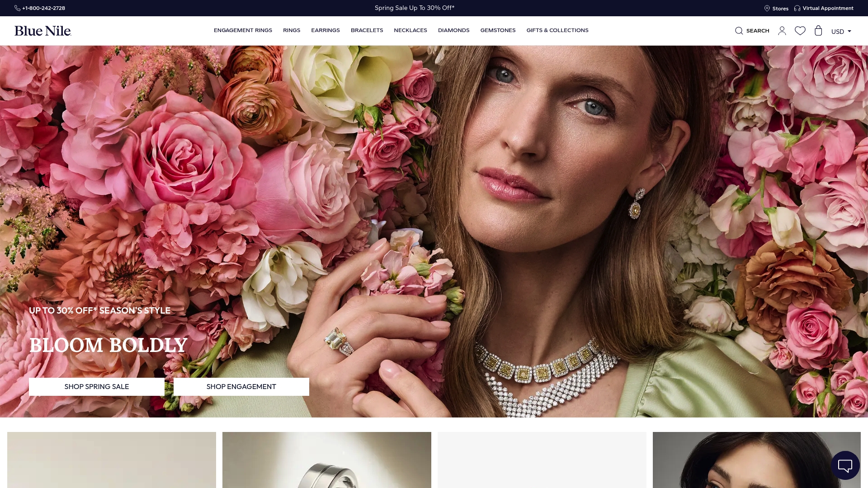Click the Blue Nile logo
The width and height of the screenshot is (868, 488).
pyautogui.click(x=43, y=30)
